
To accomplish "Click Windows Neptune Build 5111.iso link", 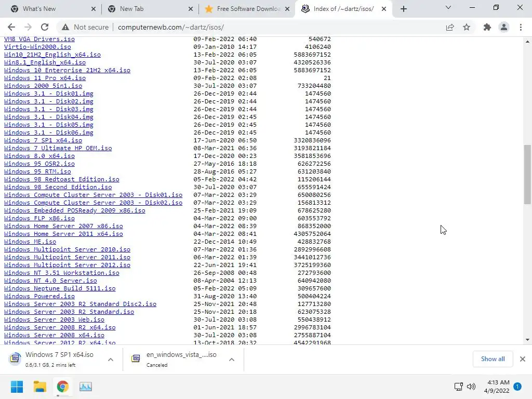I will tap(60, 289).
